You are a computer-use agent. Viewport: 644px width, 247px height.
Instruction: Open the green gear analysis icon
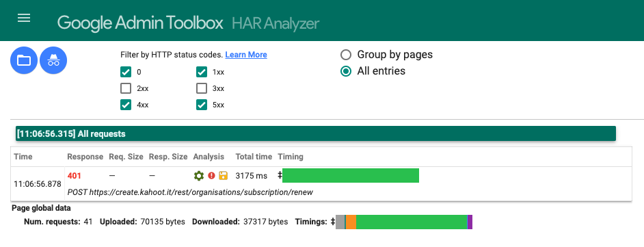(199, 176)
